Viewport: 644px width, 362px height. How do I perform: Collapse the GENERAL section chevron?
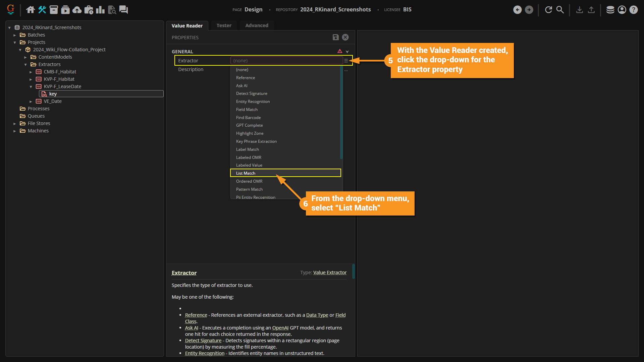coord(347,52)
